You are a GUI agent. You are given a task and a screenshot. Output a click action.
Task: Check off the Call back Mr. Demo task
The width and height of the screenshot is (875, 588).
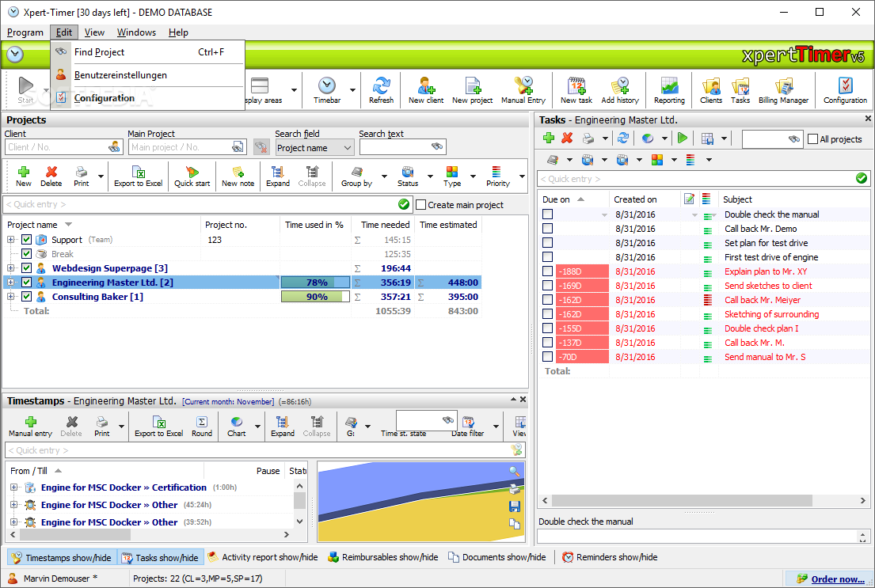[548, 229]
